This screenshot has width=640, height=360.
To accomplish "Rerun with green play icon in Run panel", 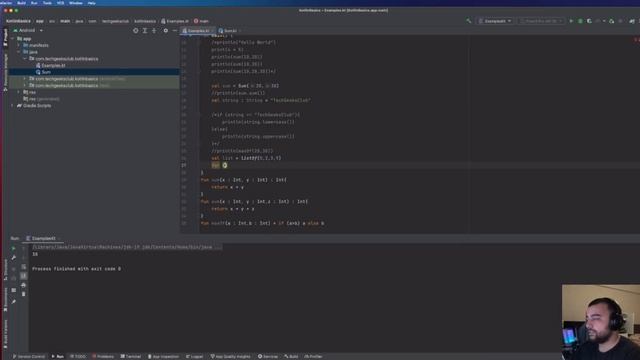I will click(13, 248).
